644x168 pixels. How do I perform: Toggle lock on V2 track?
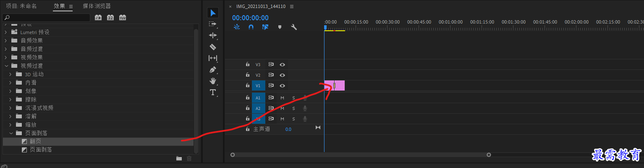(248, 75)
